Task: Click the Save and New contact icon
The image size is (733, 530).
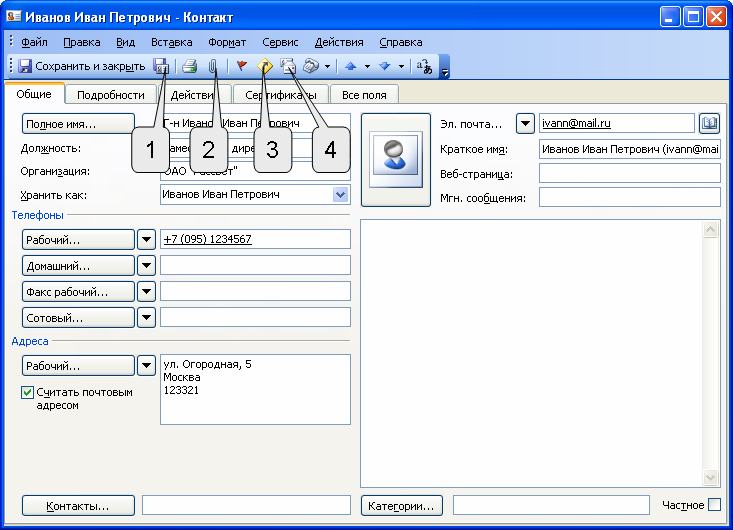Action: click(161, 66)
